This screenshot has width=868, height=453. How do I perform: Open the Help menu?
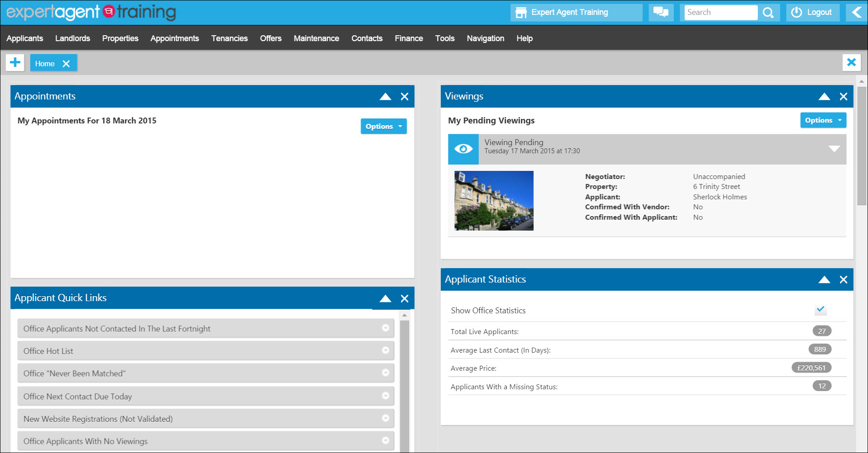tap(524, 38)
